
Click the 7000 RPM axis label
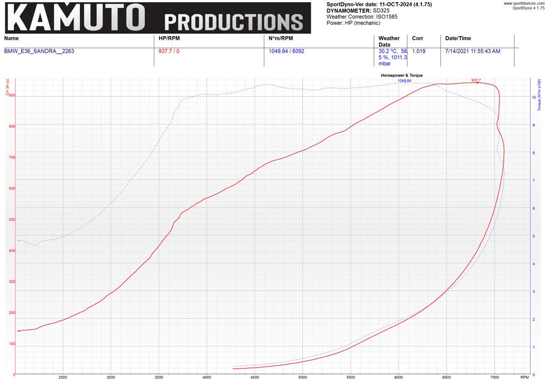(x=494, y=378)
